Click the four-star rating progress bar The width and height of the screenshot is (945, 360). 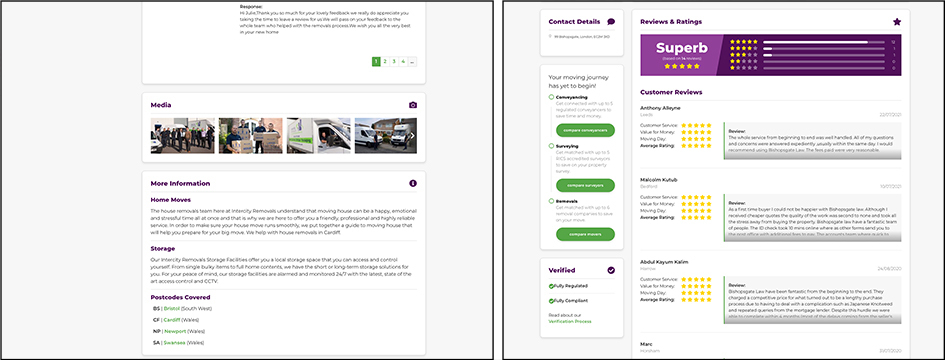click(x=824, y=49)
